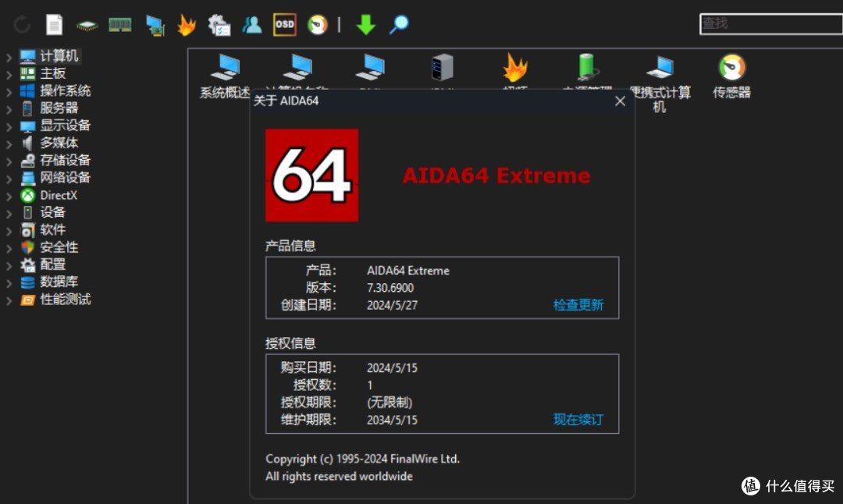Click the user contact toolbar icon
Image resolution: width=843 pixels, height=504 pixels.
coord(251,25)
